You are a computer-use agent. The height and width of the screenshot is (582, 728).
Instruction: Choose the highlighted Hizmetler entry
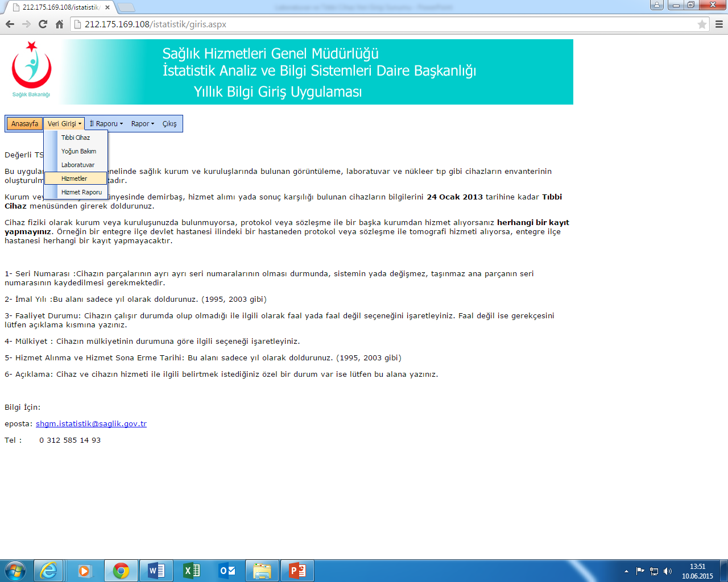76,178
